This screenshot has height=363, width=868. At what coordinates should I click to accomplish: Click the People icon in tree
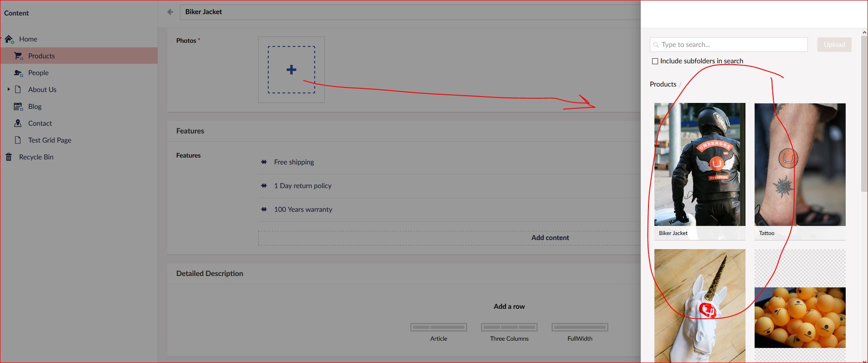tap(18, 73)
